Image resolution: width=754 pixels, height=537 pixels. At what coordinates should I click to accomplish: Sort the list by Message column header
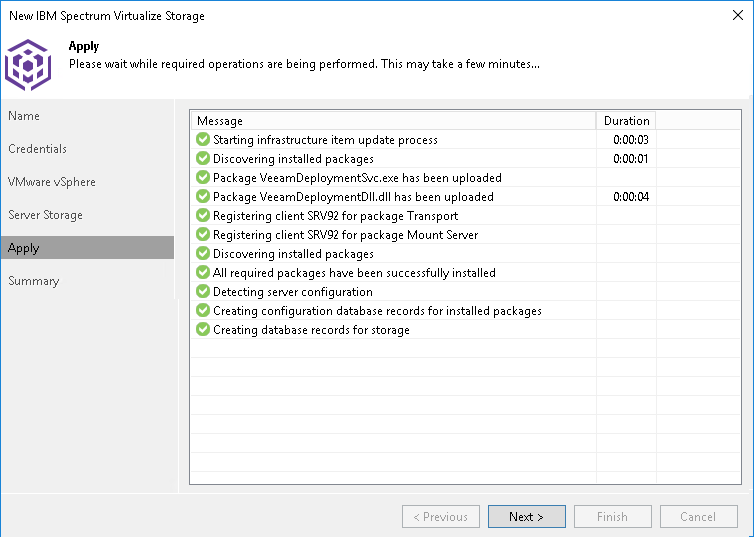(x=392, y=121)
